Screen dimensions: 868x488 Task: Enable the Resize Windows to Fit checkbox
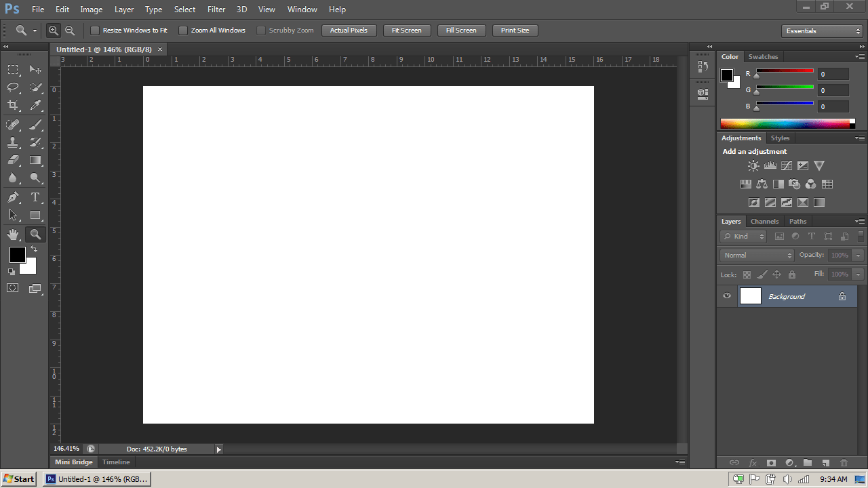coord(95,30)
